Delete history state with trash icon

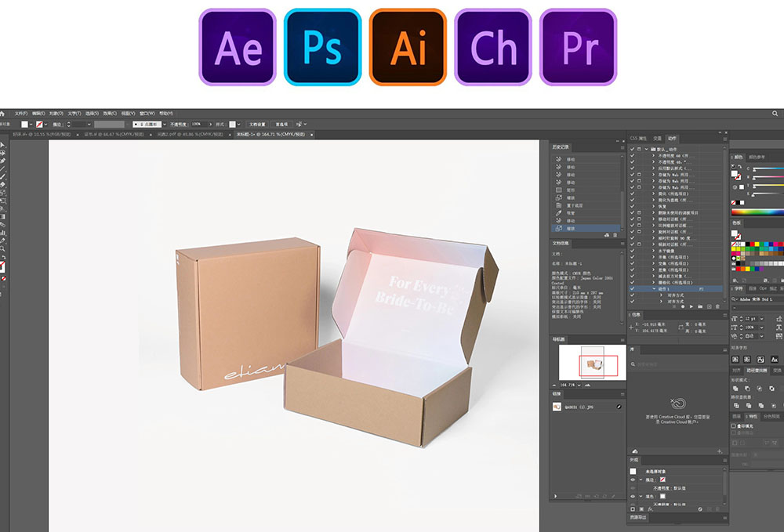click(615, 235)
